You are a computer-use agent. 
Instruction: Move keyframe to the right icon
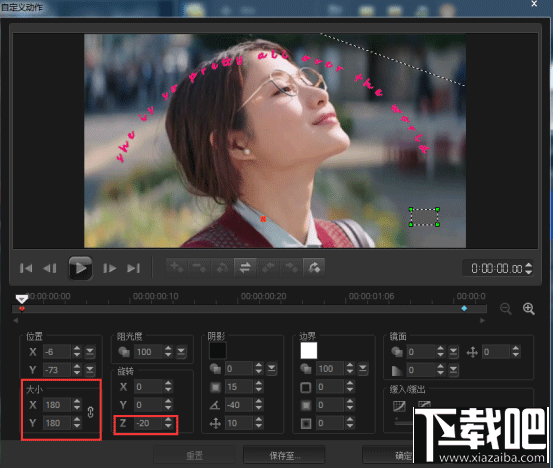click(x=291, y=267)
